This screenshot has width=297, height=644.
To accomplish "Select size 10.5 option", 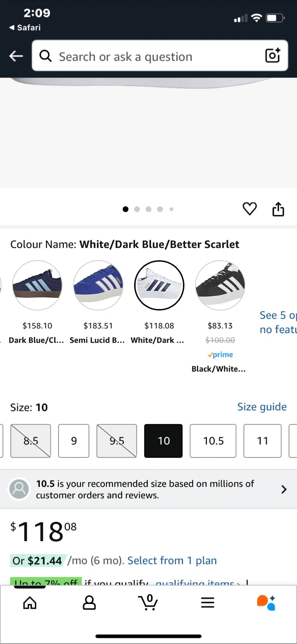I will point(213,441).
